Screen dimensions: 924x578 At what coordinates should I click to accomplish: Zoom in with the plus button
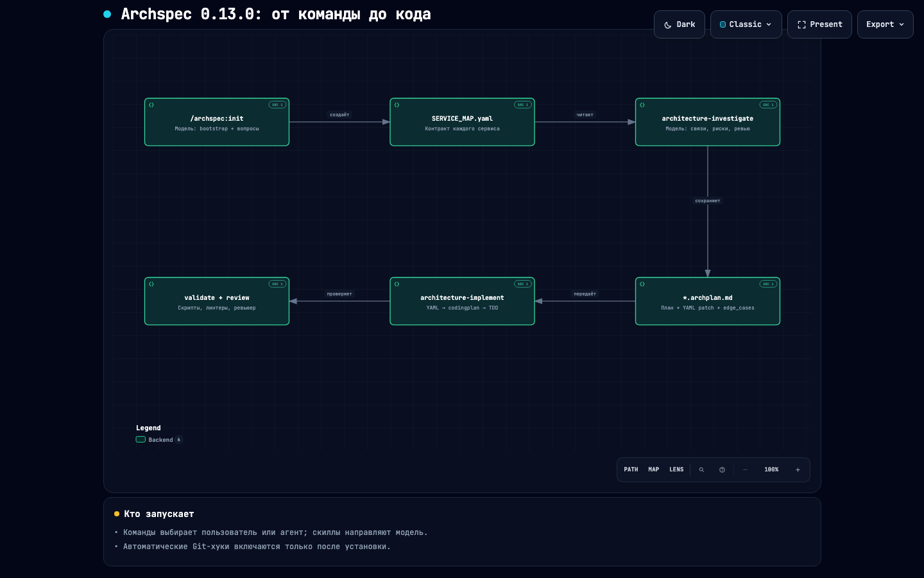[798, 469]
